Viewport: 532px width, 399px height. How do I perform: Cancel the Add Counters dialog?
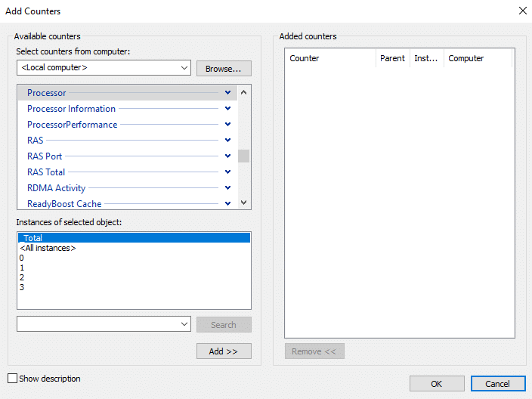(x=497, y=383)
